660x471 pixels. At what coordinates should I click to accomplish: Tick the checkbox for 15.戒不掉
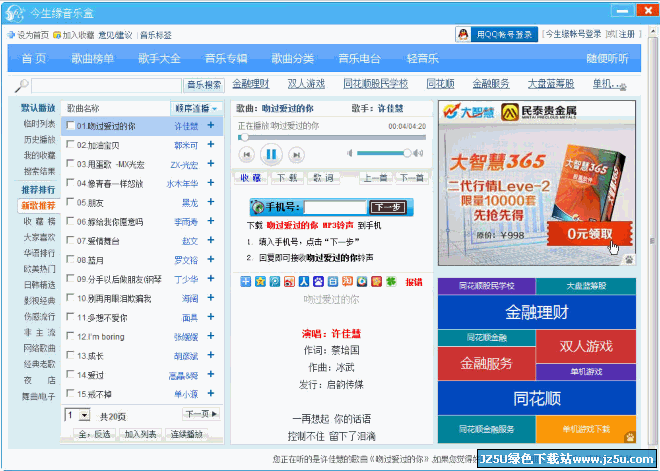click(x=70, y=394)
